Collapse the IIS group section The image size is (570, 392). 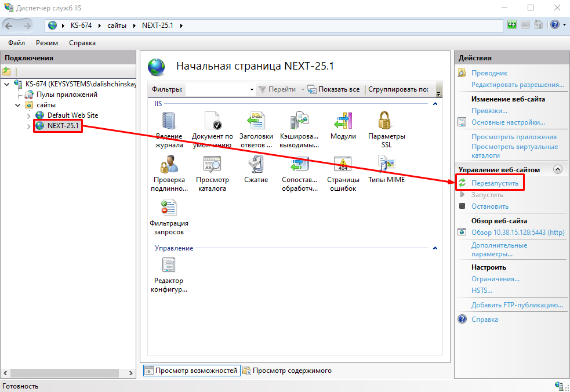tap(435, 104)
